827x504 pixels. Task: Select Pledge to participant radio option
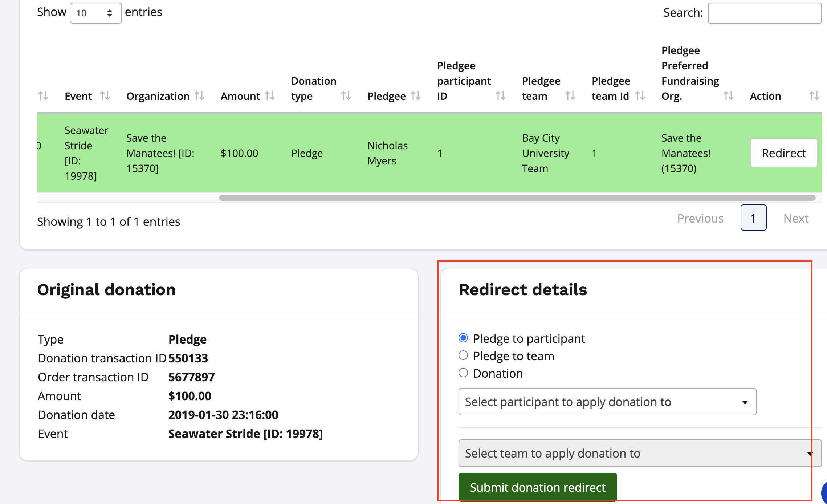coord(463,338)
